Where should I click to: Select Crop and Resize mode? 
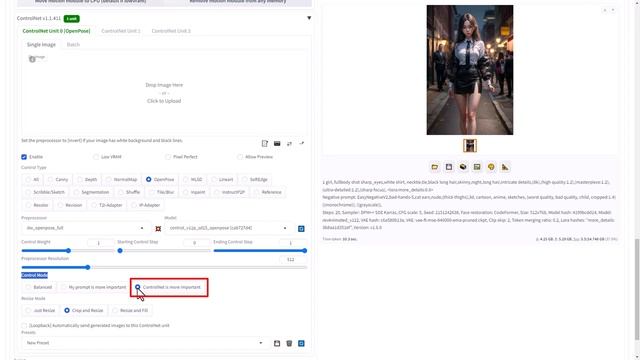click(x=84, y=311)
